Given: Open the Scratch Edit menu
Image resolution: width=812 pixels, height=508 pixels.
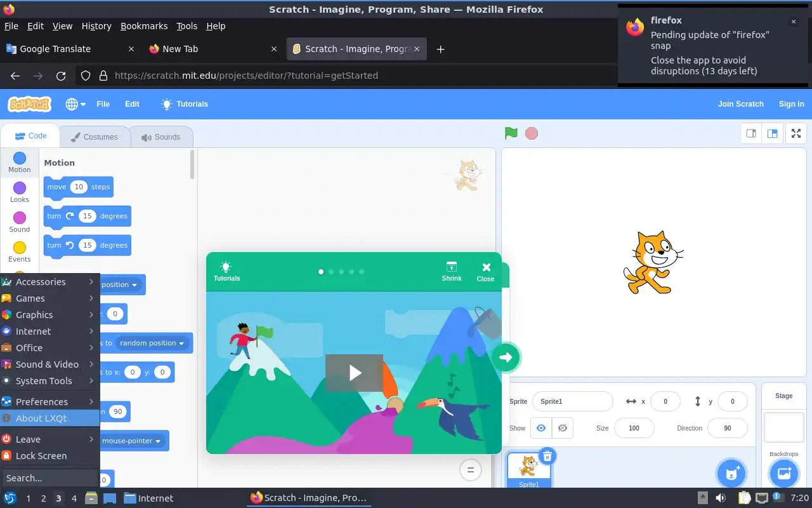Looking at the screenshot, I should tap(132, 104).
